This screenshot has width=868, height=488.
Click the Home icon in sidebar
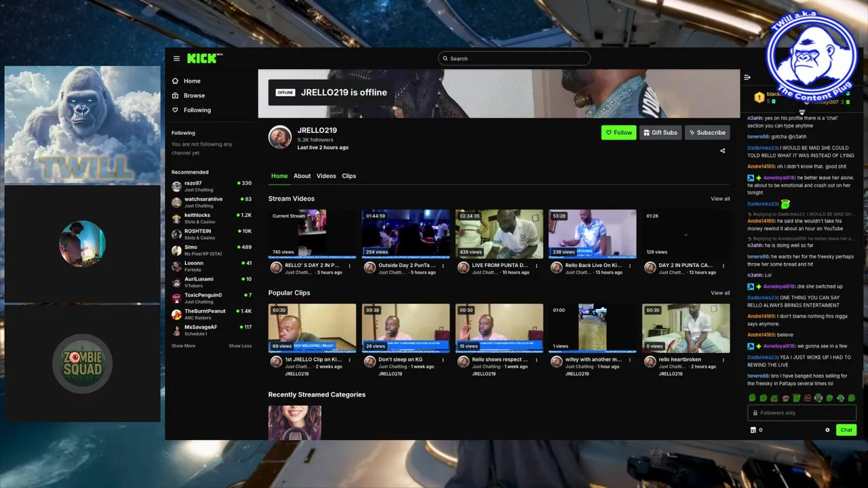point(175,81)
